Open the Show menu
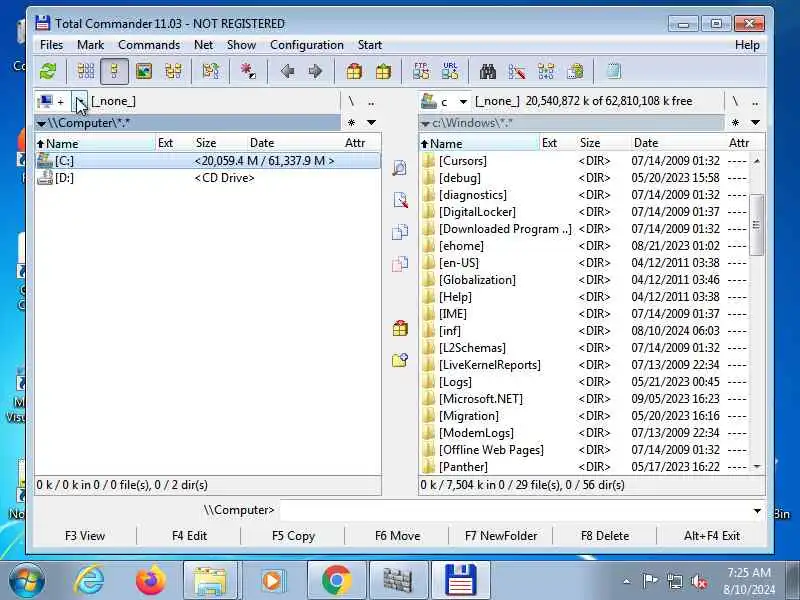 tap(241, 45)
